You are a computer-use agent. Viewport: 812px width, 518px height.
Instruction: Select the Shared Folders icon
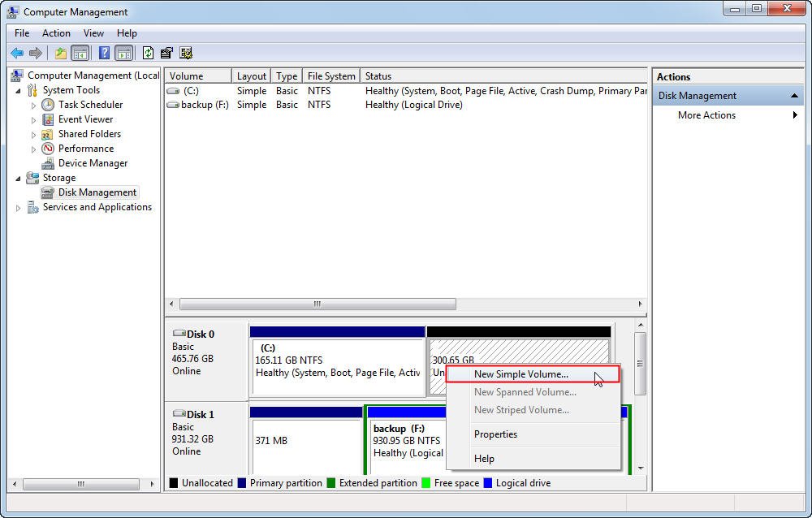coord(47,134)
